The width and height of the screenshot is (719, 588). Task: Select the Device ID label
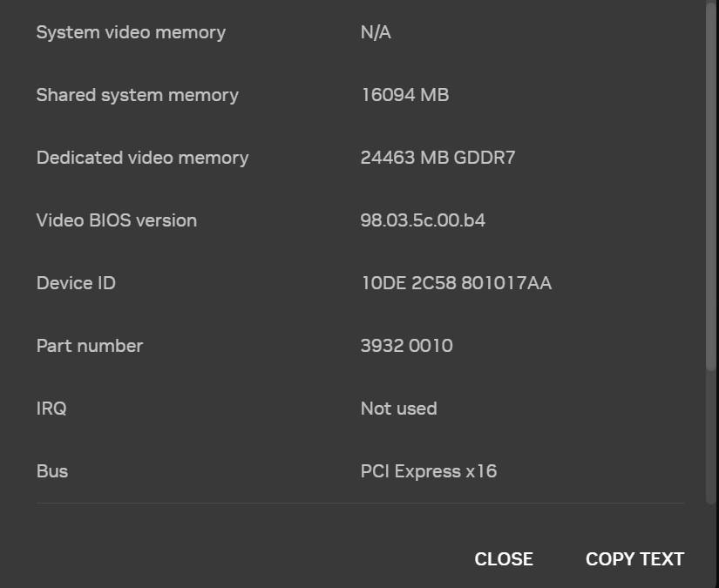[76, 283]
